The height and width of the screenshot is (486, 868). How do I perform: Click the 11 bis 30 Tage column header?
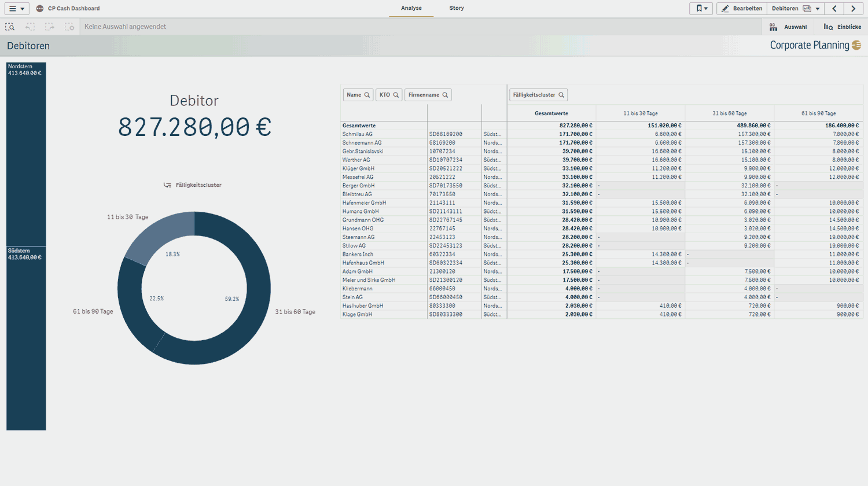pyautogui.click(x=641, y=113)
